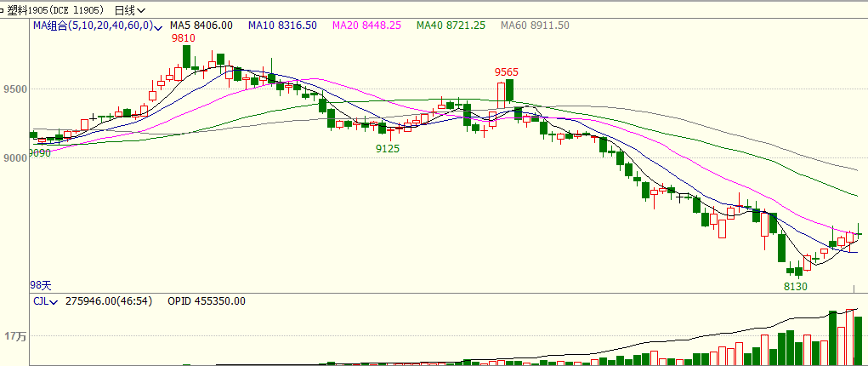Image resolution: width=868 pixels, height=366 pixels.
Task: Click the MA60 8911.50 value label
Action: [535, 26]
